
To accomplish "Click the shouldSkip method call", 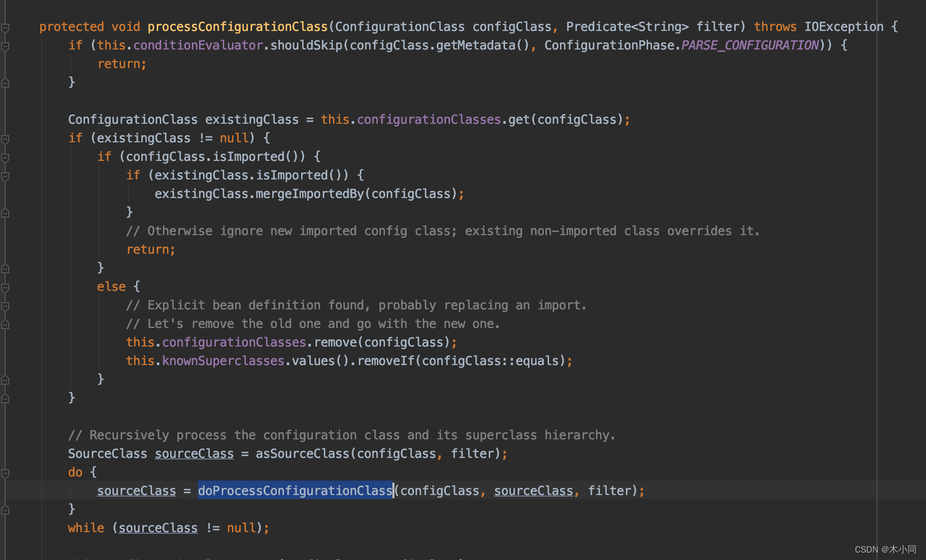I will [306, 45].
